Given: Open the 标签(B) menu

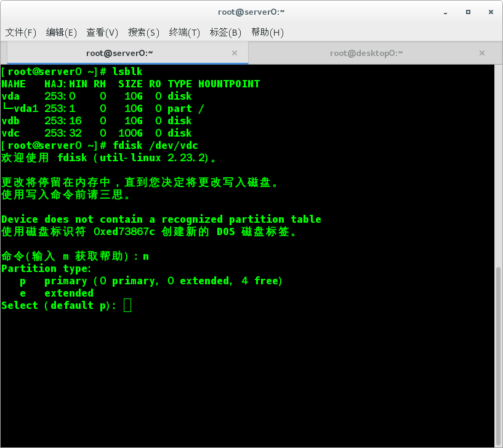Looking at the screenshot, I should click(x=225, y=33).
